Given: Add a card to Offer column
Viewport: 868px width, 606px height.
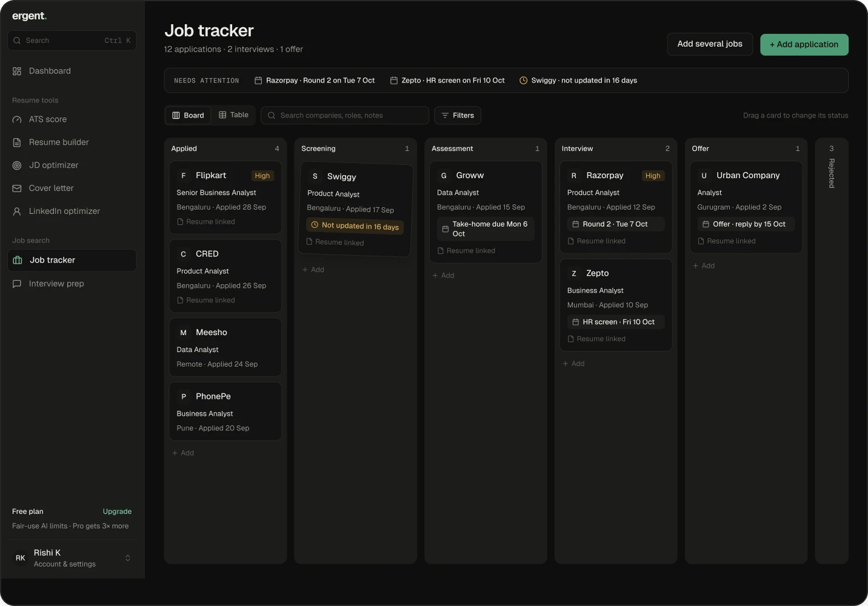Looking at the screenshot, I should pos(704,266).
